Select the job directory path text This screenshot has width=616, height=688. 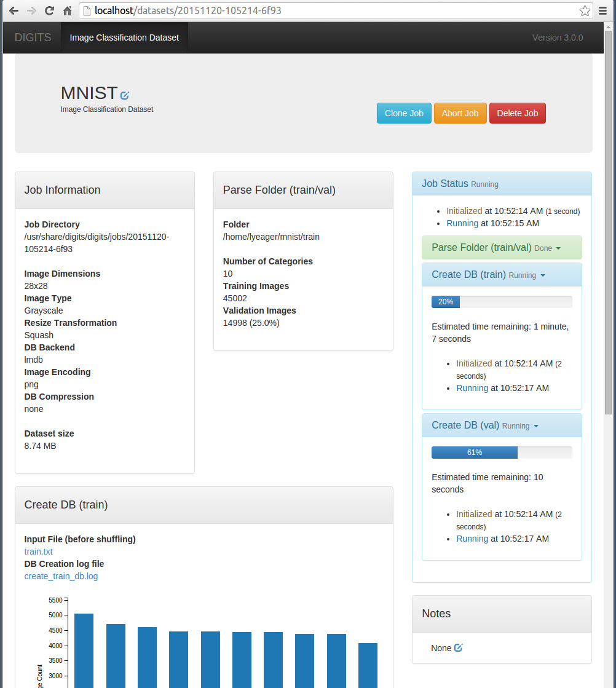[97, 243]
